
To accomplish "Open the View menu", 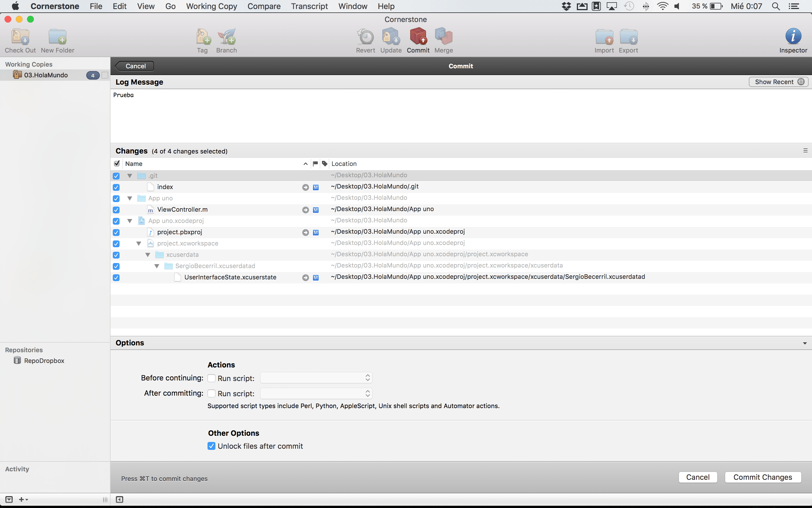I will pyautogui.click(x=146, y=6).
